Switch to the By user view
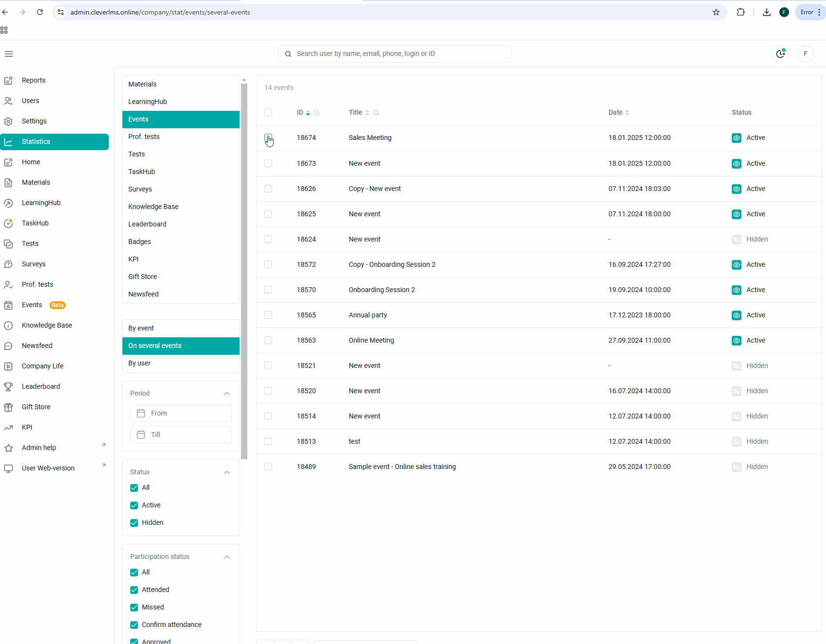This screenshot has height=644, width=826. coord(181,364)
